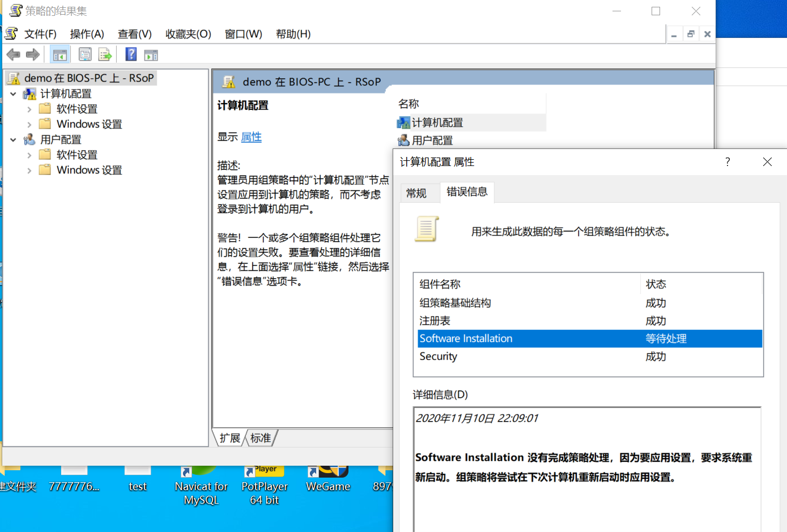Open the 操作(A) menu
The width and height of the screenshot is (787, 532).
[87, 34]
